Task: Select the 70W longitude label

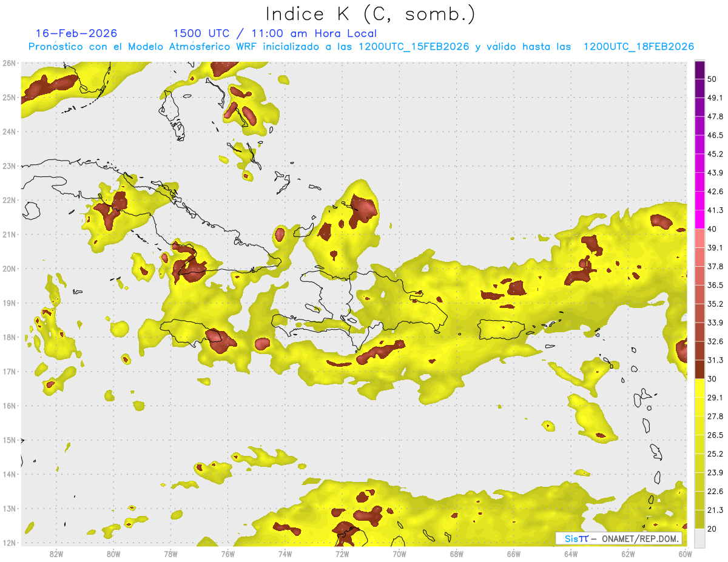Action: [x=399, y=554]
